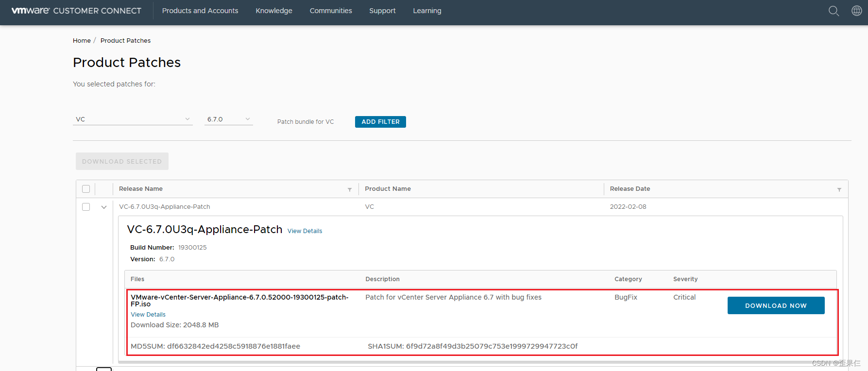Tick checkbox for VC-6.7.0U3q-Appliance-Patch row
Viewport: 868px width, 371px height.
coord(86,207)
